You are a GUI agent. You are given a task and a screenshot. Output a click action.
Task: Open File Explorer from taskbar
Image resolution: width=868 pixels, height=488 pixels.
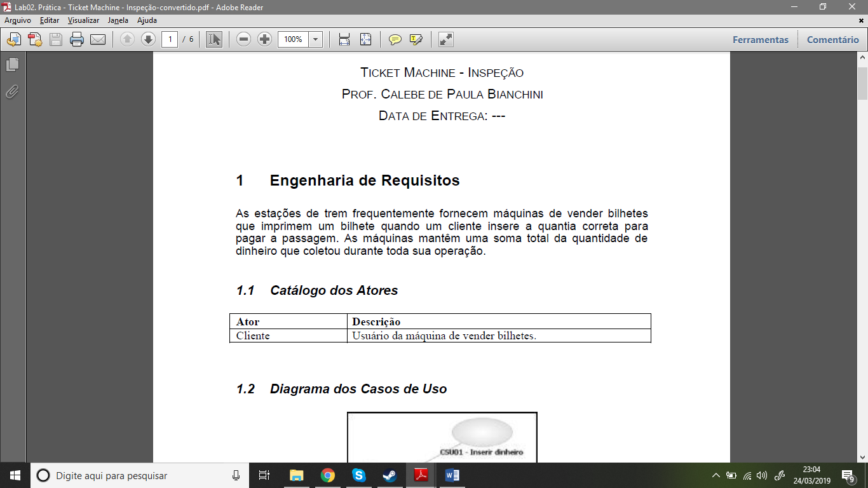[296, 475]
